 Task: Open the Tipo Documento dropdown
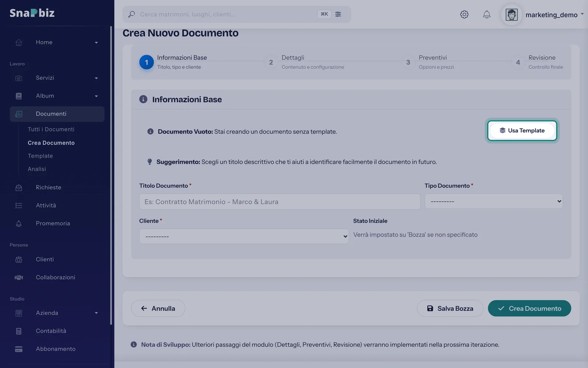point(494,201)
